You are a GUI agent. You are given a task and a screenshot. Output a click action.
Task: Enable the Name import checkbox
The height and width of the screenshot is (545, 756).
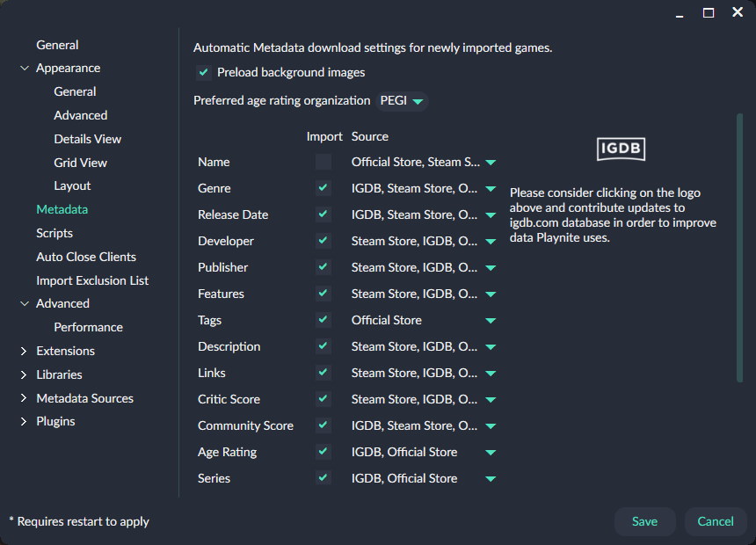pos(323,162)
